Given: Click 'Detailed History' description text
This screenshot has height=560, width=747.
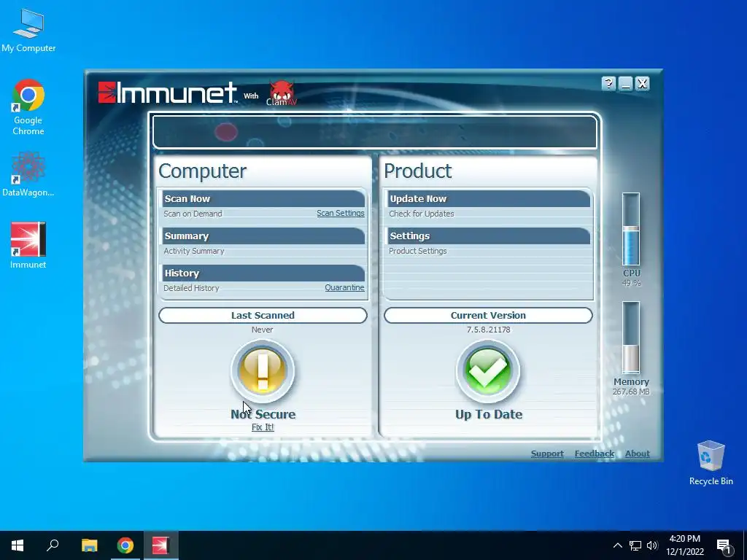Looking at the screenshot, I should [x=191, y=288].
